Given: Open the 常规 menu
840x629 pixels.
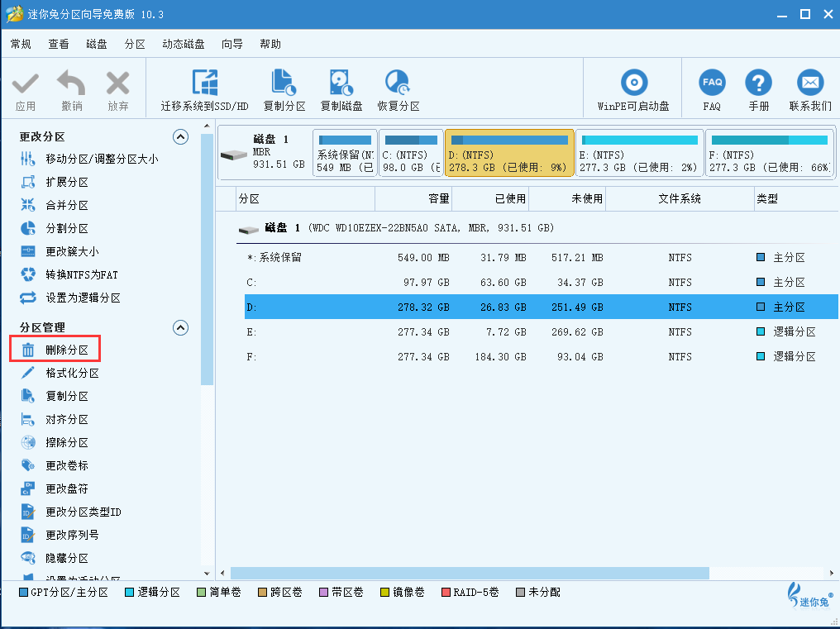Looking at the screenshot, I should pyautogui.click(x=21, y=44).
